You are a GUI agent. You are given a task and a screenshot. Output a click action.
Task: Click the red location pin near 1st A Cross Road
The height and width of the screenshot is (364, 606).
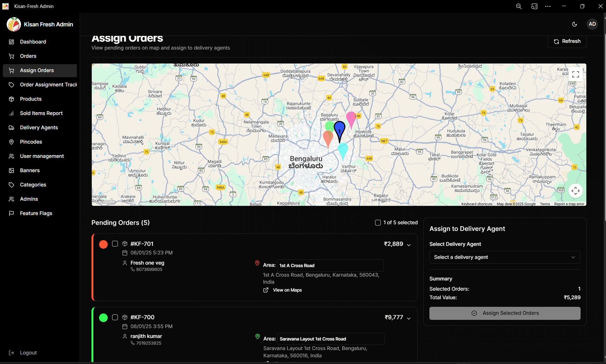point(257,263)
